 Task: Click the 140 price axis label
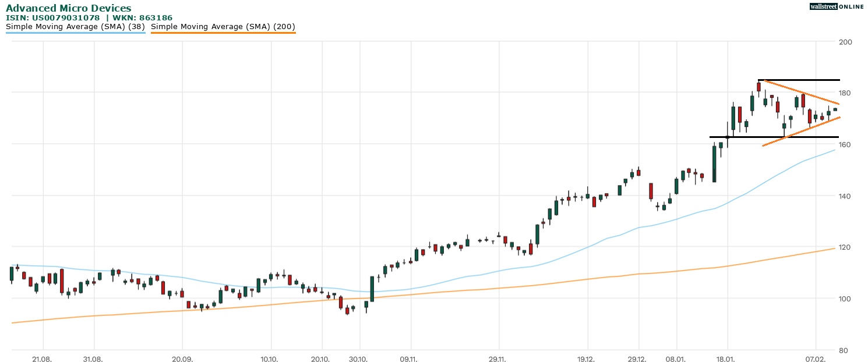pyautogui.click(x=845, y=196)
